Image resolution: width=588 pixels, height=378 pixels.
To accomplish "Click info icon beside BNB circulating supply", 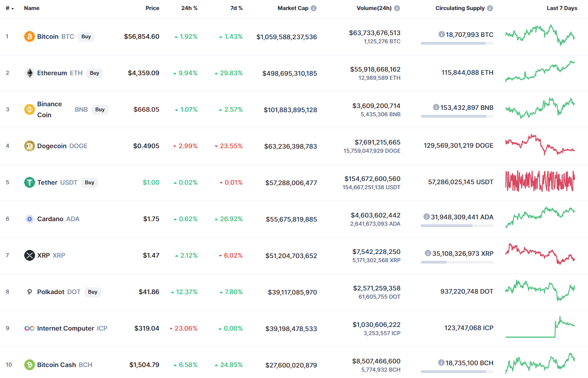I will (x=436, y=107).
